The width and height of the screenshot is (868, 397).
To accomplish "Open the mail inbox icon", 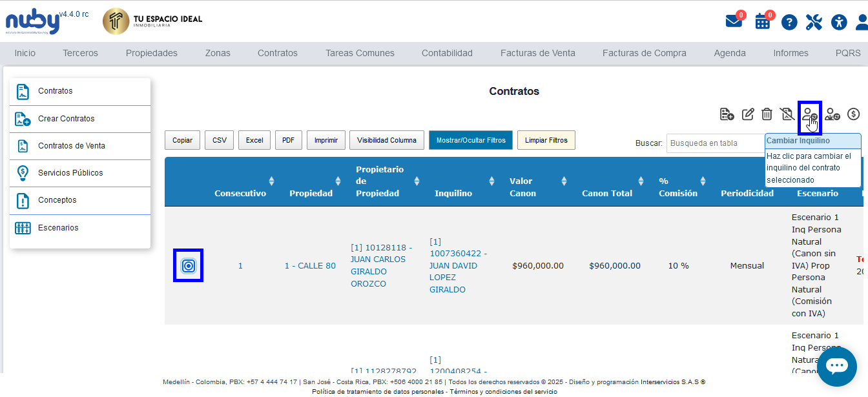I will pos(734,21).
